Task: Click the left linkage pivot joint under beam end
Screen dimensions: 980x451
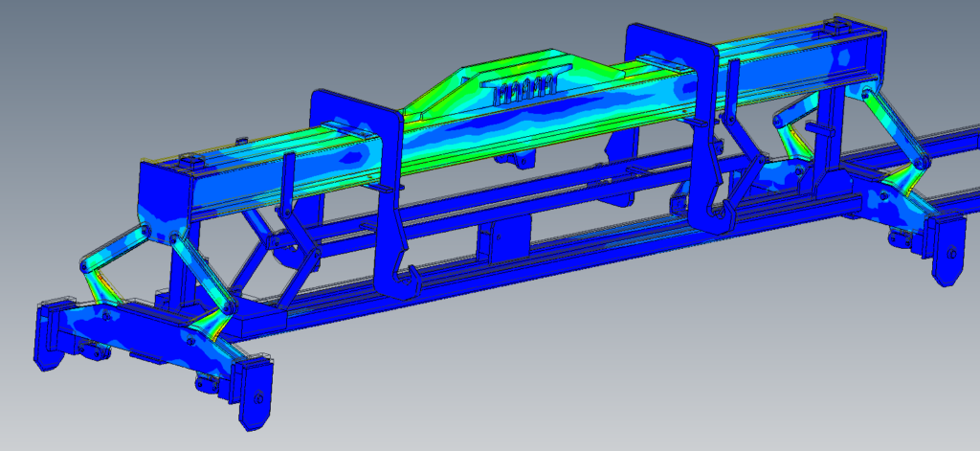Action: tap(142, 238)
